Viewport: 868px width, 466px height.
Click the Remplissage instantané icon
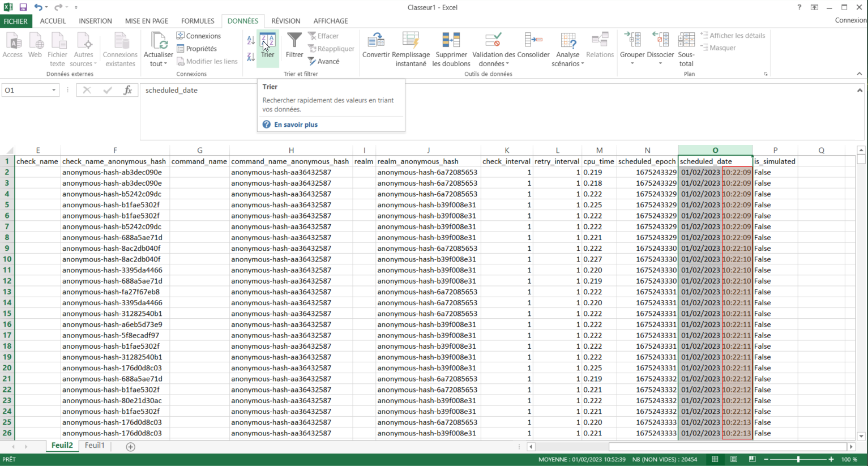[x=411, y=41]
